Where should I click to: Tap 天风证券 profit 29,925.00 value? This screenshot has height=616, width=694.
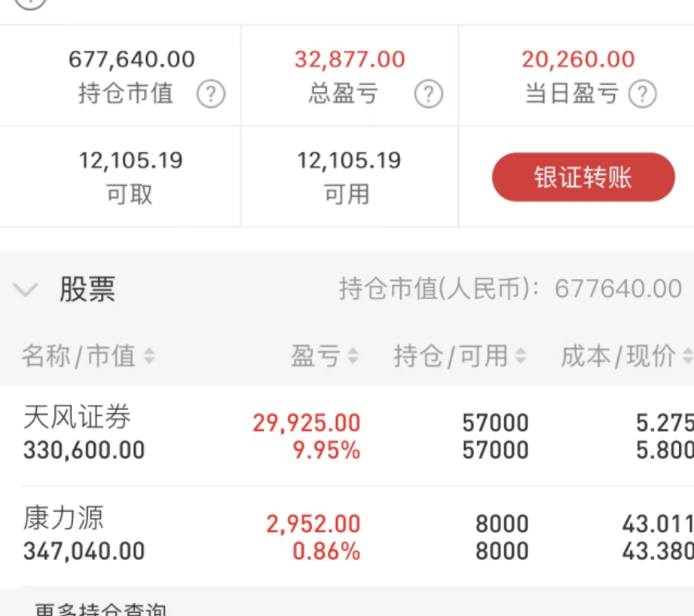click(x=307, y=423)
